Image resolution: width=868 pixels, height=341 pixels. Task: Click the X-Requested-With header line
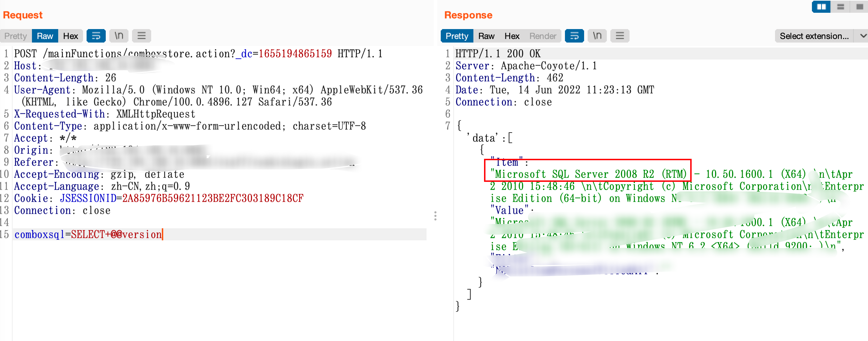[x=105, y=114]
